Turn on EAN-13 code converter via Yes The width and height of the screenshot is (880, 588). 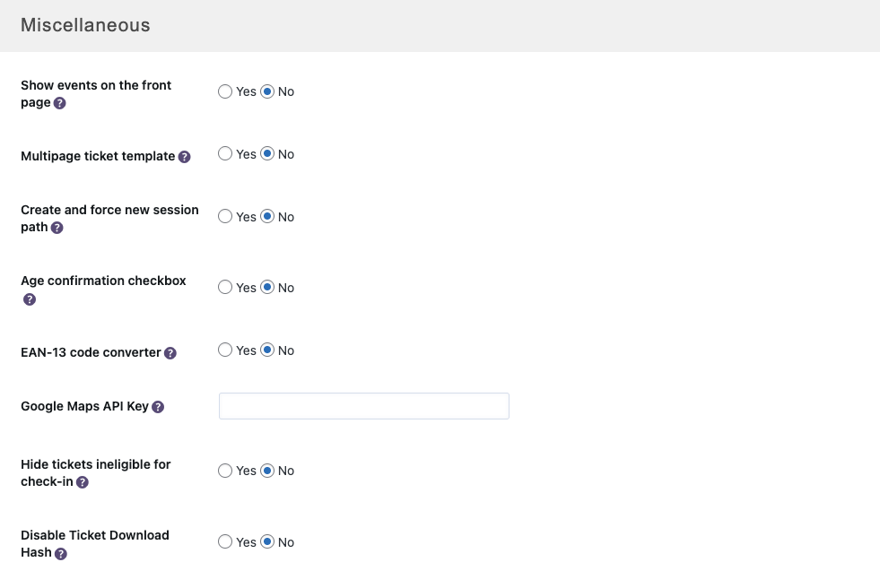point(225,350)
